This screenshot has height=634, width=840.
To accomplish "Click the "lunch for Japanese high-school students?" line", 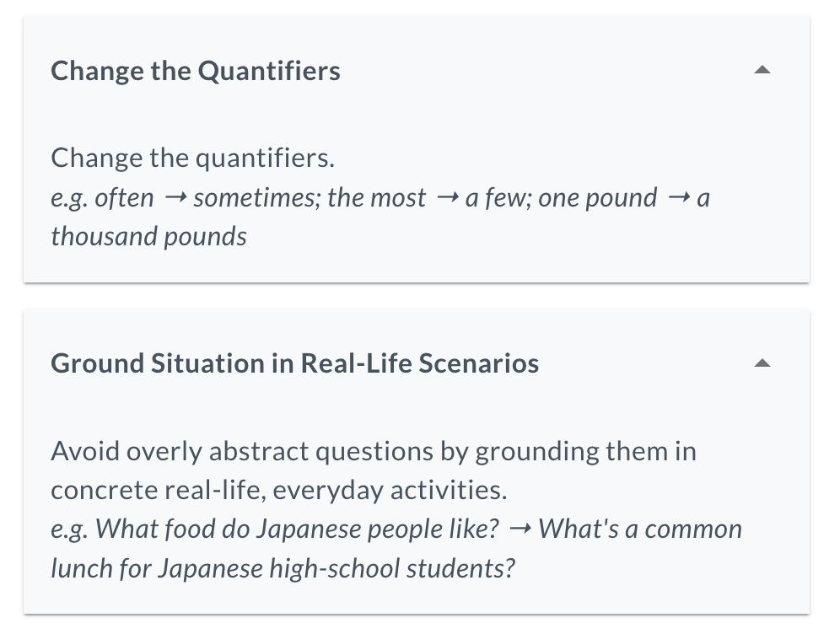I will tap(283, 568).
